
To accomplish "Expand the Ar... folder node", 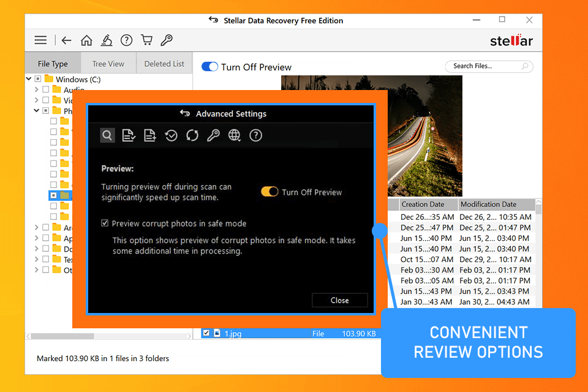I will [36, 227].
